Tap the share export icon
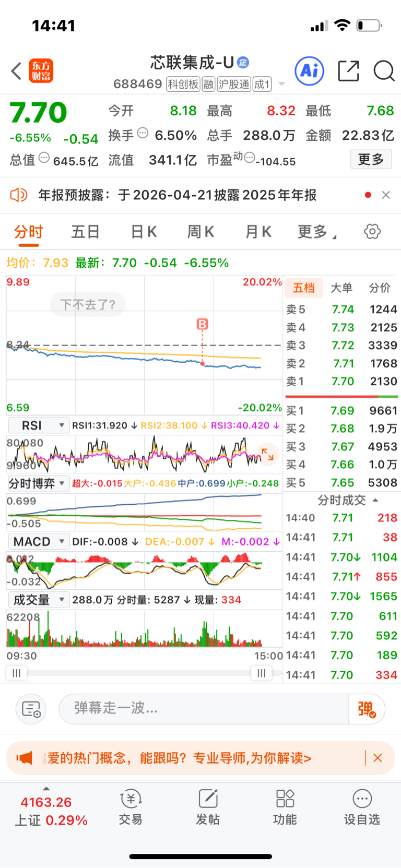 [348, 71]
